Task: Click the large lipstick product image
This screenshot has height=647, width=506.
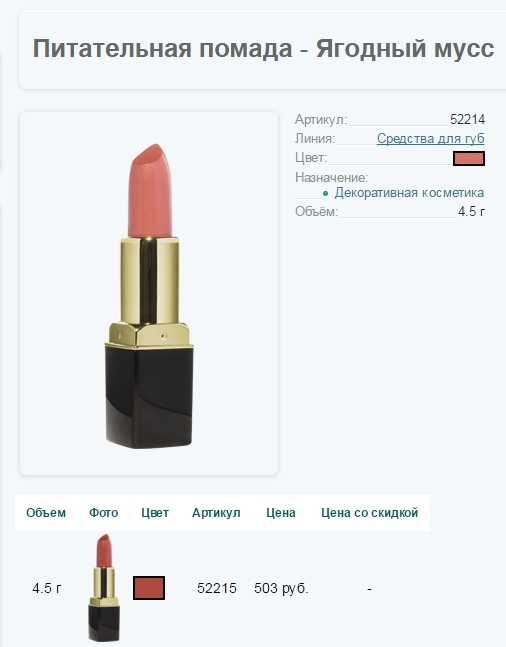Action: 149,295
